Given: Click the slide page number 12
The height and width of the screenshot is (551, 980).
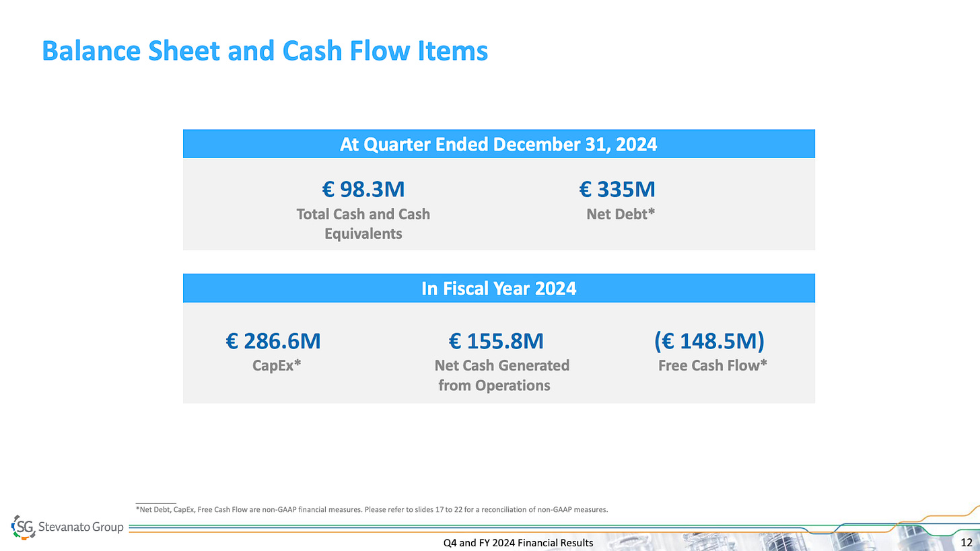Looking at the screenshot, I should tap(967, 542).
